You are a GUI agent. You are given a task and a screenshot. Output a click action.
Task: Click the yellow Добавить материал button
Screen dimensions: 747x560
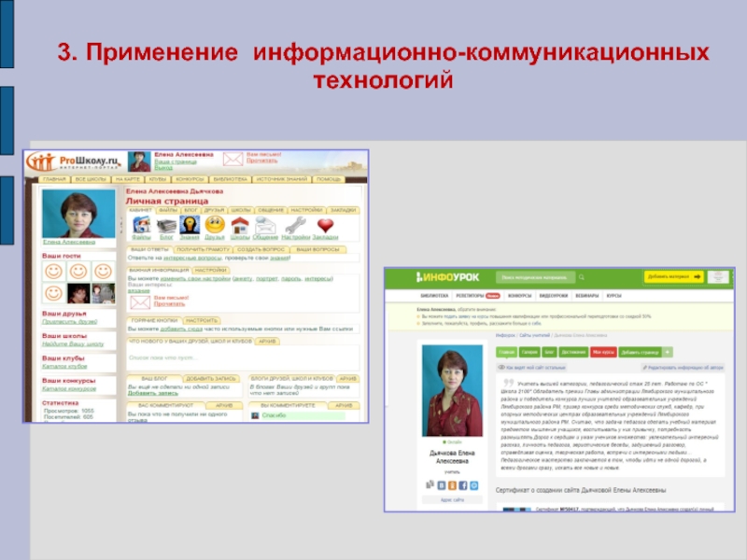point(673,276)
